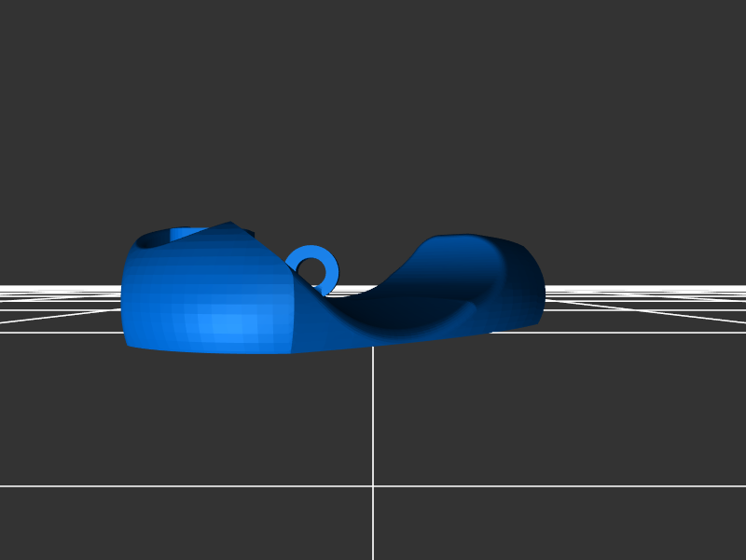This screenshot has height=560, width=746.
Task: Click the horizontal grid line left of model base
Action: [x=56, y=332]
